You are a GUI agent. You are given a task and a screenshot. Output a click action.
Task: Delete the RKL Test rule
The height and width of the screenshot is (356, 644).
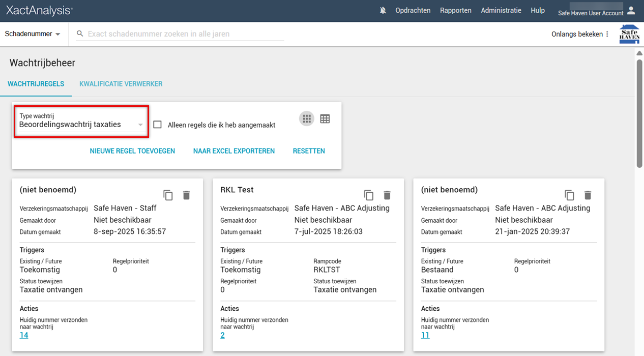point(387,195)
